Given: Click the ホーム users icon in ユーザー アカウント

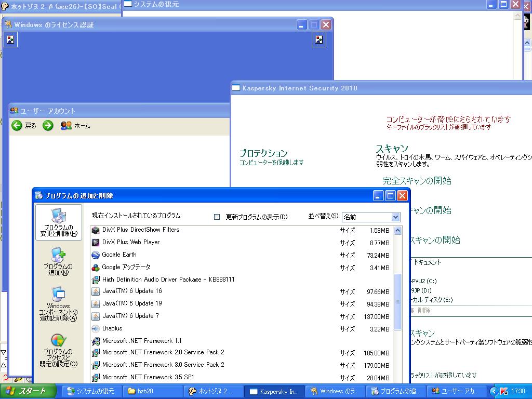Looking at the screenshot, I should pos(66,126).
